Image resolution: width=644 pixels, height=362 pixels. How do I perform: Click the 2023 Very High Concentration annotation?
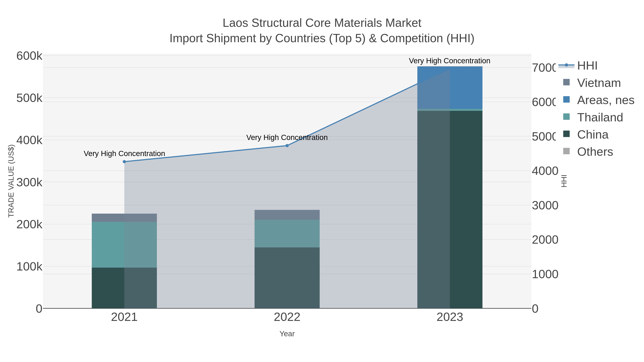pyautogui.click(x=450, y=61)
